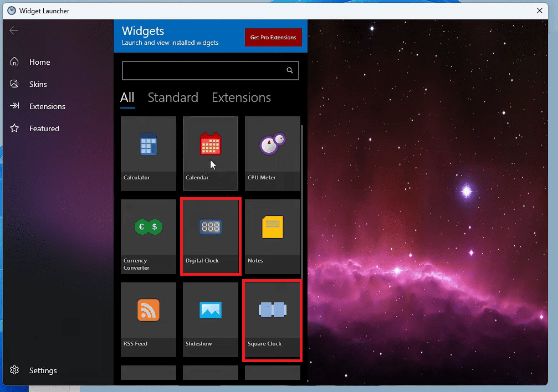Open the Calculator widget

point(148,149)
